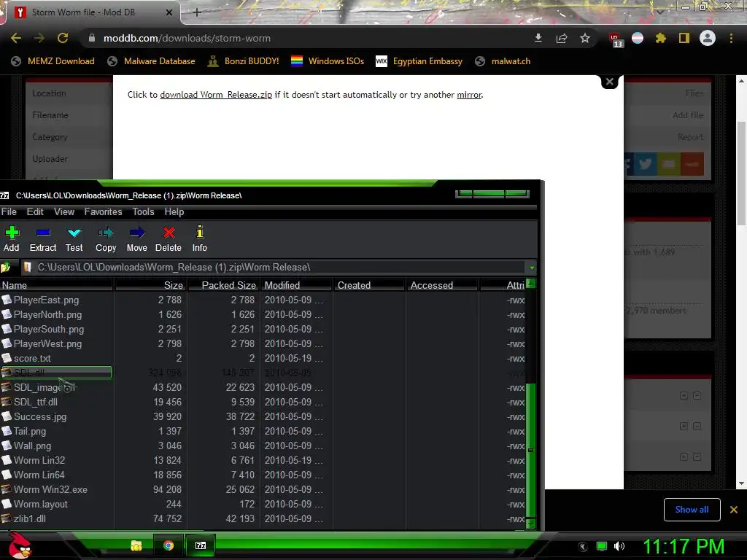Open the 7-Zip File menu
Screen dimensions: 747x560
(x=9, y=212)
